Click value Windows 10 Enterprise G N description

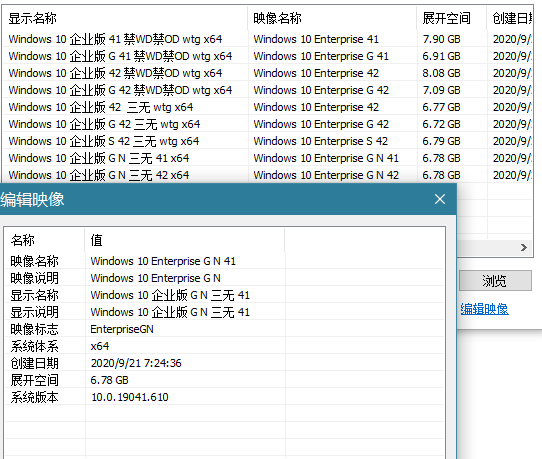click(155, 278)
